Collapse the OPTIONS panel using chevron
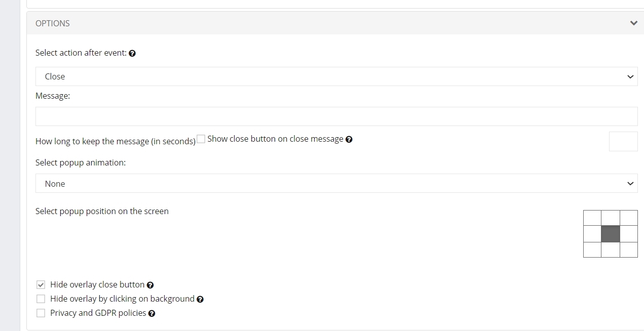This screenshot has width=644, height=331. point(633,23)
